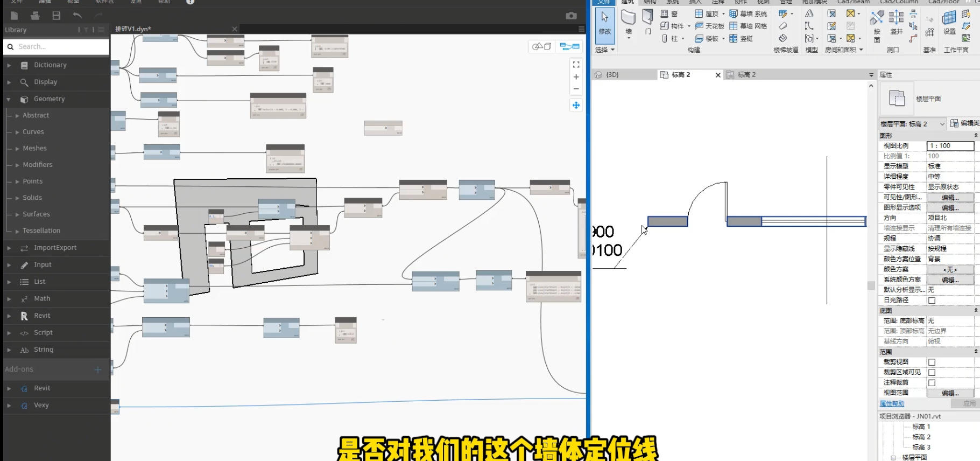
Task: Collapse the Geometry library category
Action: (x=9, y=99)
